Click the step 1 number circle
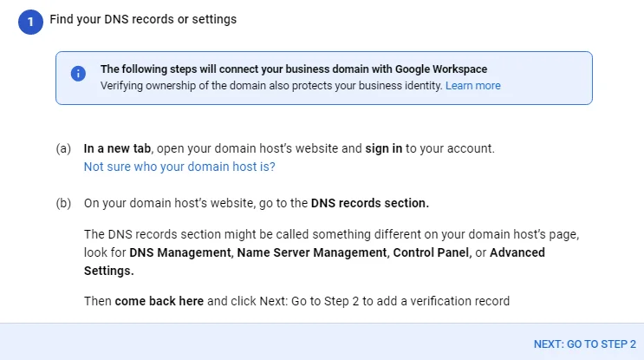 tap(30, 22)
